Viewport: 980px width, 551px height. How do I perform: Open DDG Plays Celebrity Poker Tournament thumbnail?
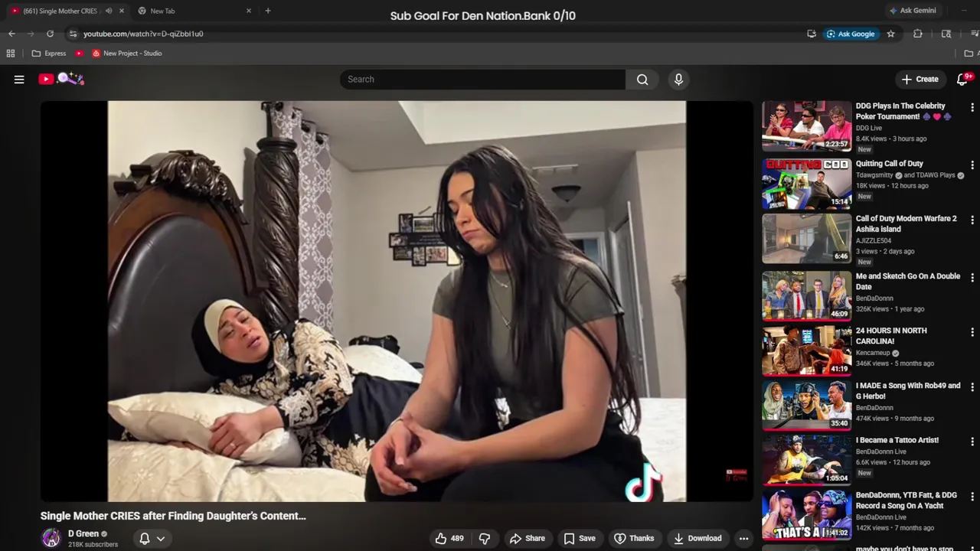point(806,126)
